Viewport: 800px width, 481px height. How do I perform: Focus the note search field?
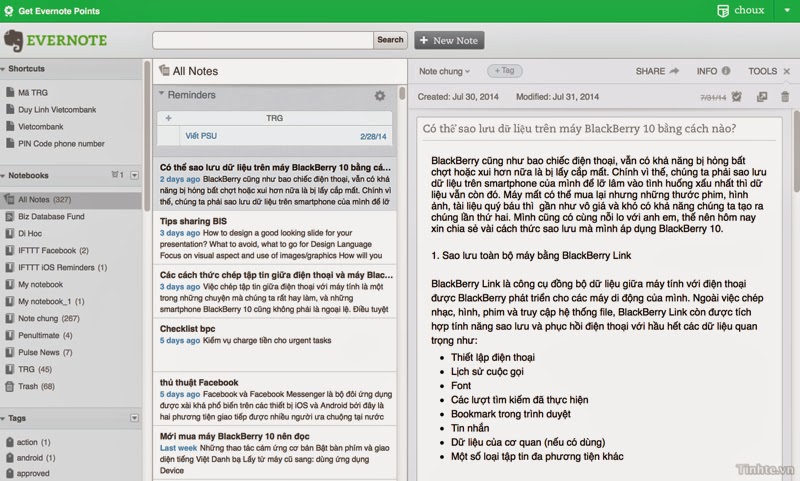(262, 40)
